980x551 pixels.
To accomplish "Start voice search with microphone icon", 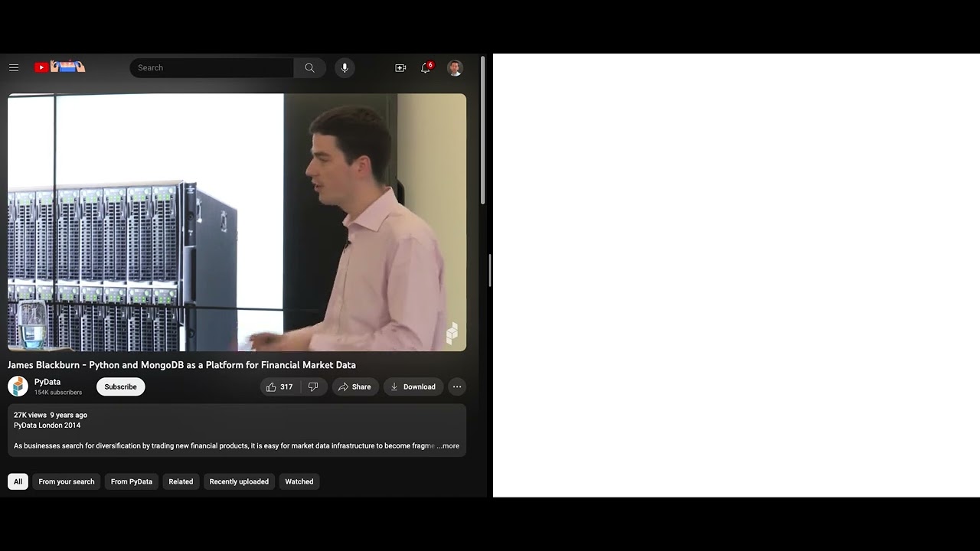I will [x=345, y=67].
